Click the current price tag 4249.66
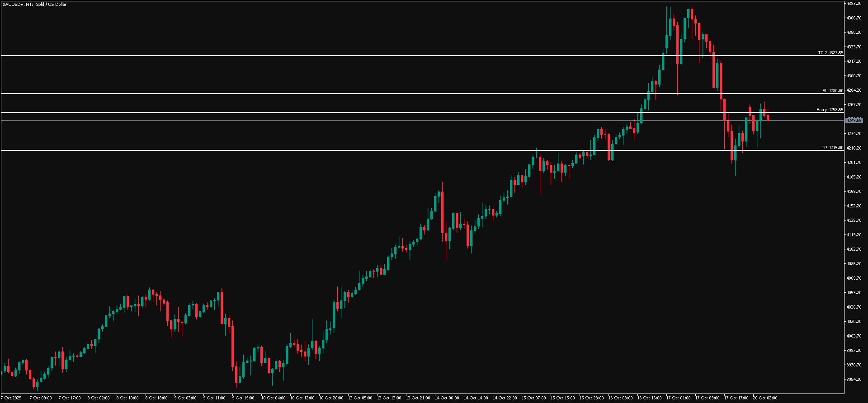The image size is (868, 403). [x=854, y=121]
